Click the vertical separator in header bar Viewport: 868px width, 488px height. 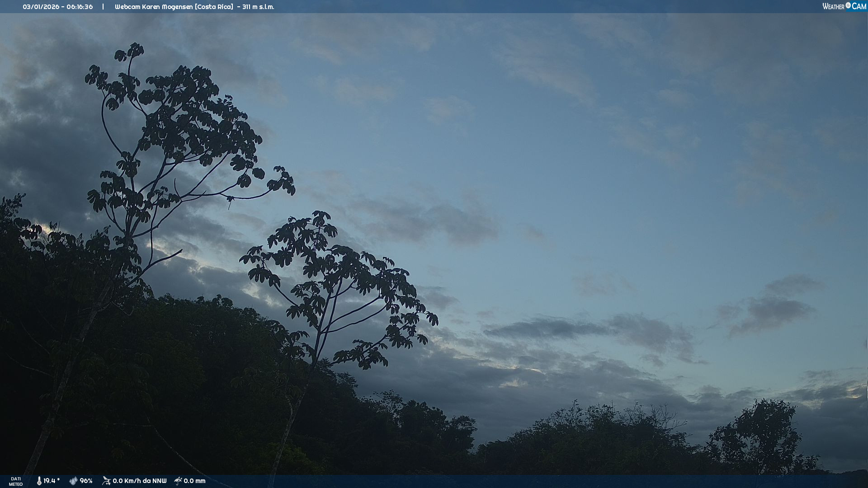click(x=103, y=7)
